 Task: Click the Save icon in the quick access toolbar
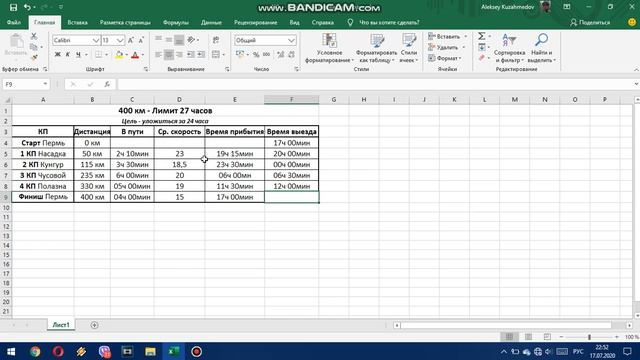click(13, 7)
